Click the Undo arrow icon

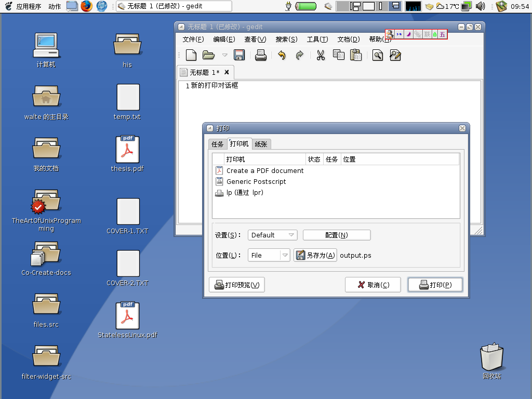282,56
